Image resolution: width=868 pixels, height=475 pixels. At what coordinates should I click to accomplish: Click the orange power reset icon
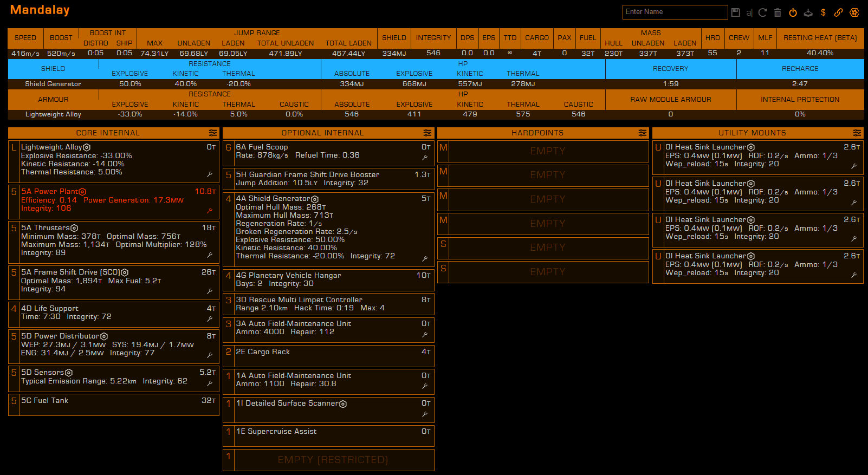[793, 12]
